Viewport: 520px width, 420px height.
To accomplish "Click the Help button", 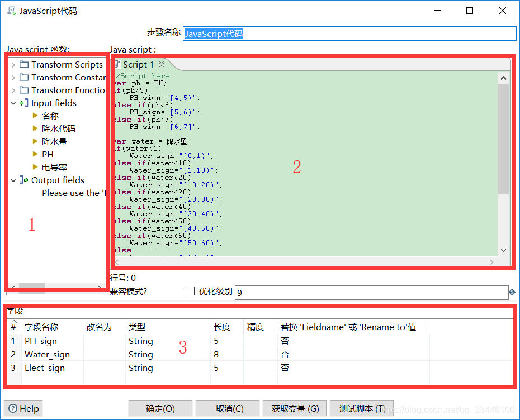I will (x=23, y=408).
